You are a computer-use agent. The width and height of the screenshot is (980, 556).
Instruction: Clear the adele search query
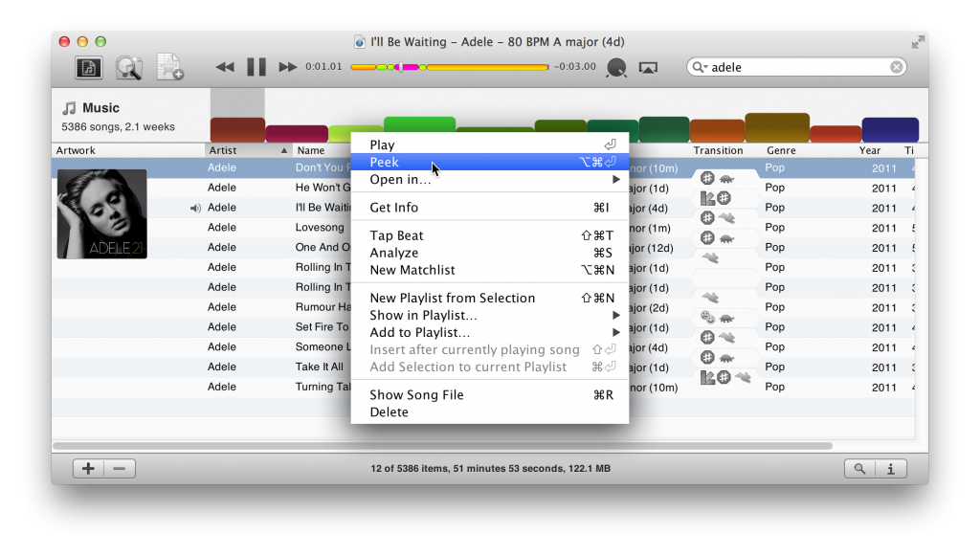point(897,67)
